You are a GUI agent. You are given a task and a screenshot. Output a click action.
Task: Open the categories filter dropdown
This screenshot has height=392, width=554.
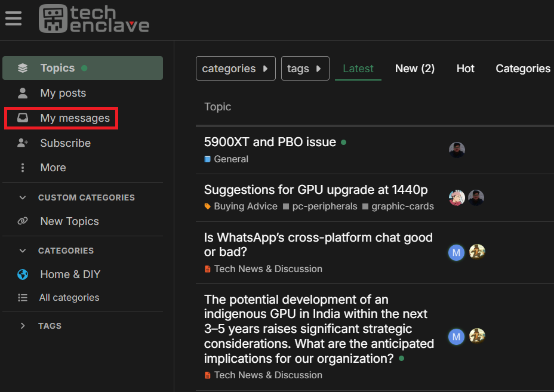point(236,68)
